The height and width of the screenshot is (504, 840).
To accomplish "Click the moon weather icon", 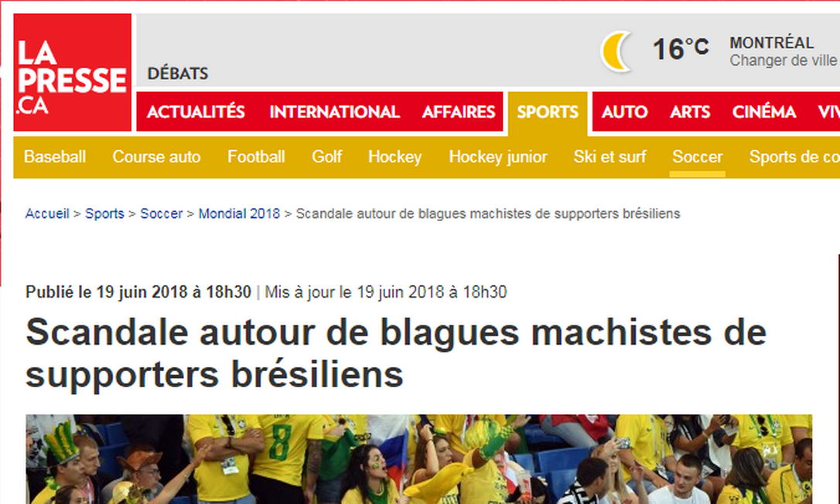I will point(616,52).
